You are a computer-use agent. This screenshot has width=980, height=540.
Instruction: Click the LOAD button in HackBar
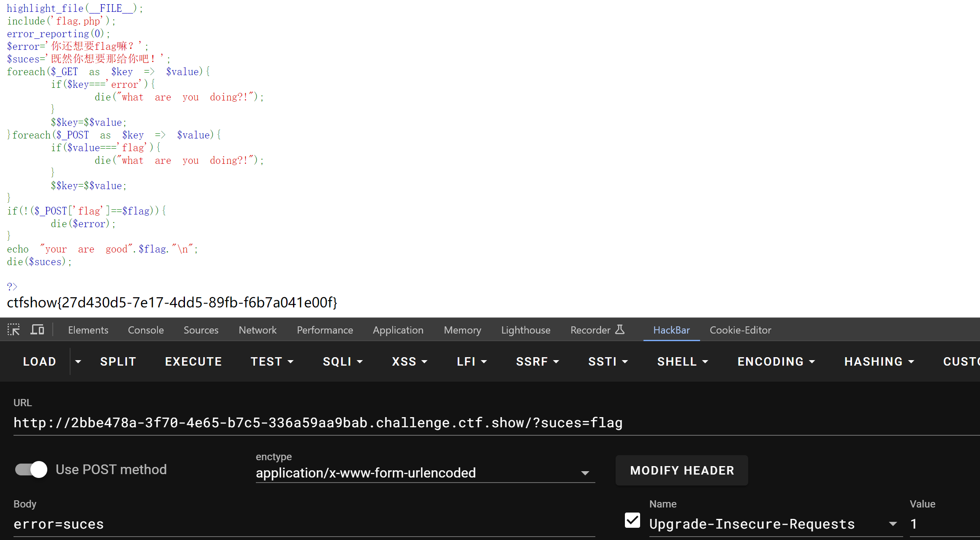click(x=39, y=361)
